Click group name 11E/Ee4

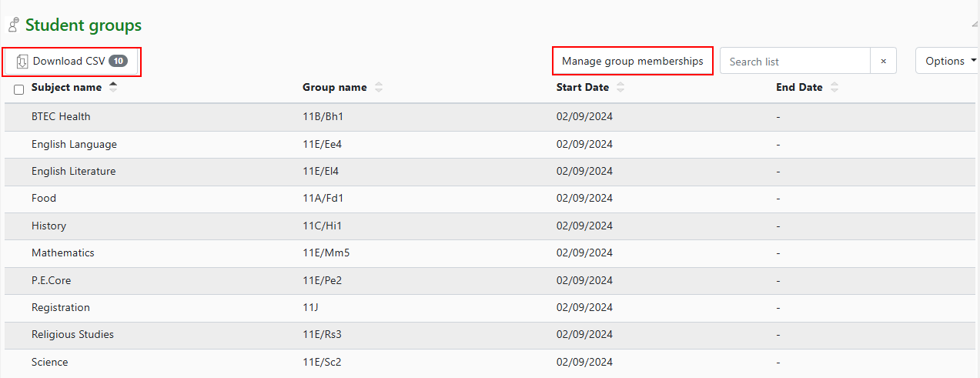[x=322, y=145]
